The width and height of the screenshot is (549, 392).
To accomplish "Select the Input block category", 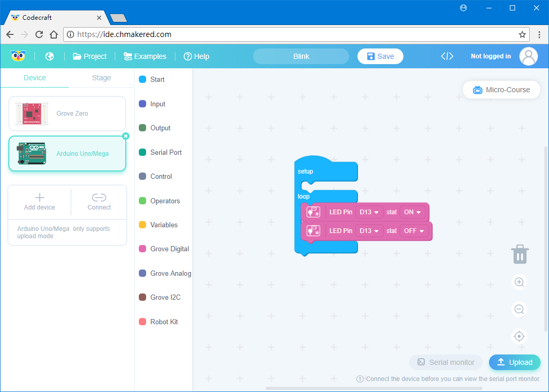I will point(152,104).
